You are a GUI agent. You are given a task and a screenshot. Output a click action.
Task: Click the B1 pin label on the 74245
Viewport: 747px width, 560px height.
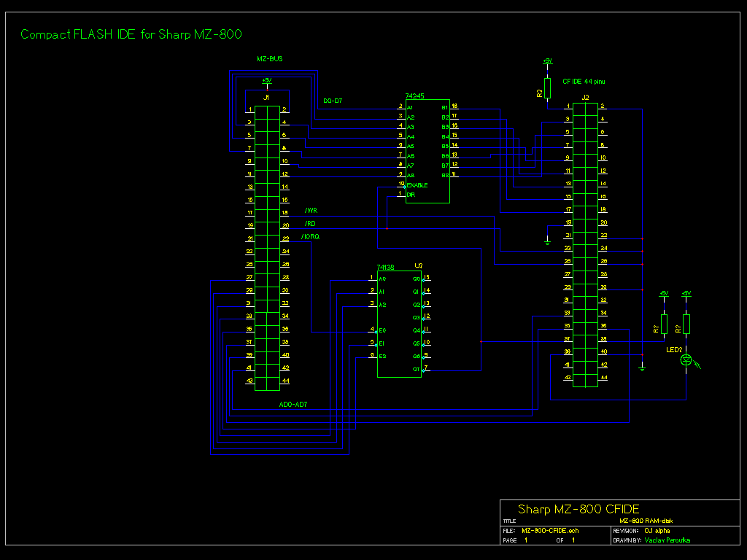(445, 108)
